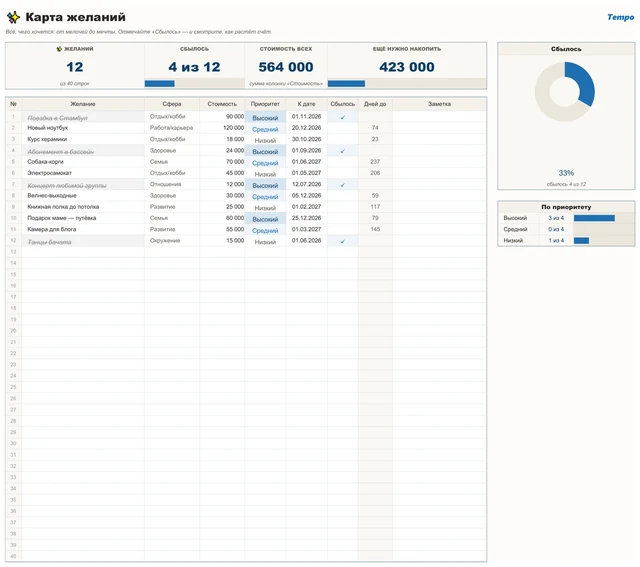640x567 pixels.
Task: Click the 564 000 total cost value
Action: [x=286, y=67]
